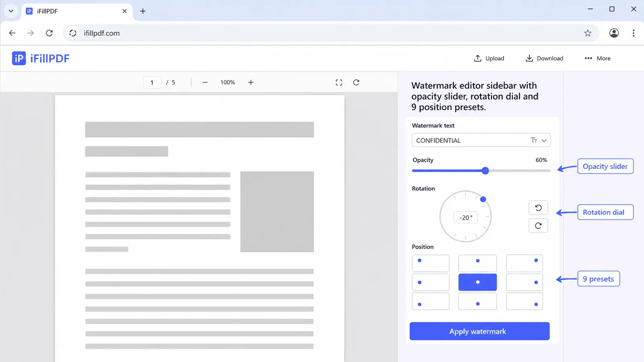Screen dimensions: 644x362
Task: Click the rotation degree value box
Action: [x=466, y=218]
